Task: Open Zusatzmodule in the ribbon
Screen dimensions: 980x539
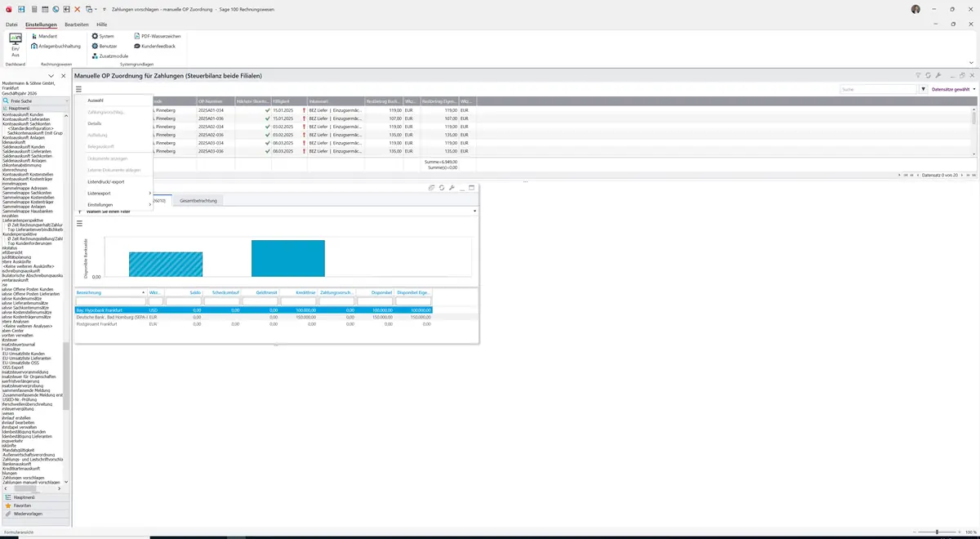Action: [110, 56]
